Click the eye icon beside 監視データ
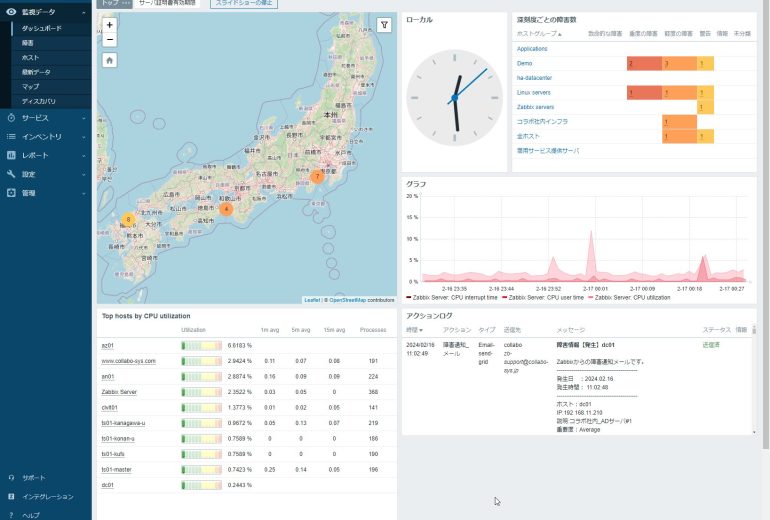 [x=11, y=12]
